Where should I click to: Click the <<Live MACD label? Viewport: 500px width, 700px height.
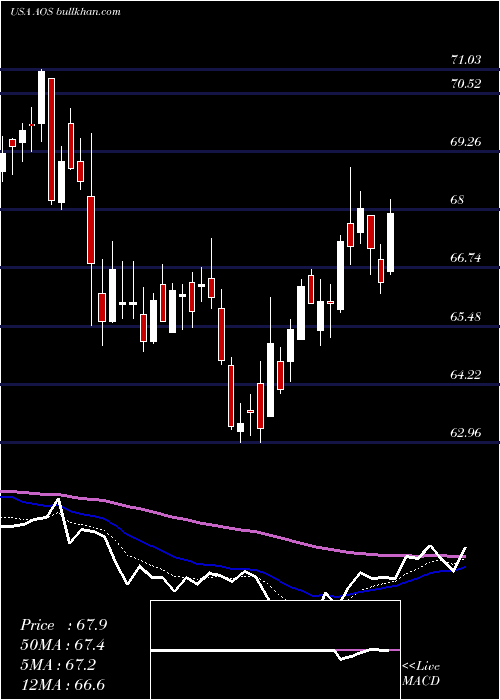(421, 673)
